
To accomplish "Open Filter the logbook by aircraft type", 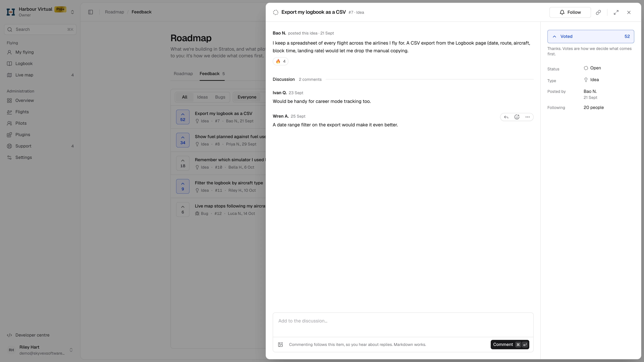I will coord(229,183).
